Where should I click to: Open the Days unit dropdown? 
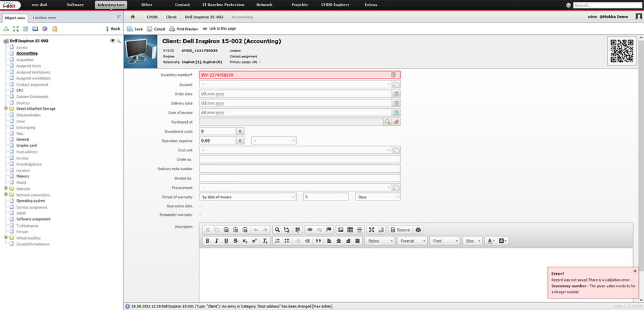coord(377,197)
